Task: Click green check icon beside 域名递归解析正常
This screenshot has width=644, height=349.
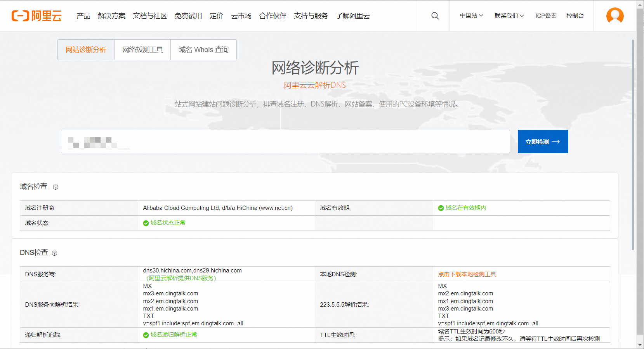Action: pos(146,335)
